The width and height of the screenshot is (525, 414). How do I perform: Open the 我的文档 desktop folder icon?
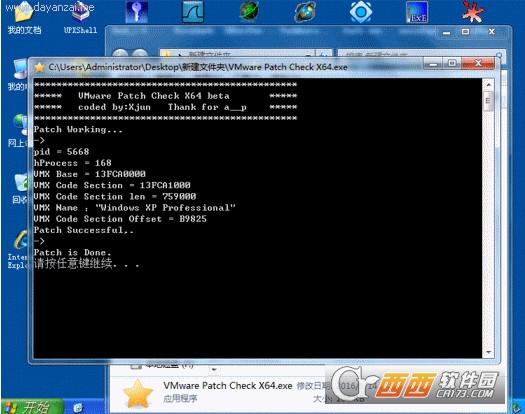click(x=23, y=17)
